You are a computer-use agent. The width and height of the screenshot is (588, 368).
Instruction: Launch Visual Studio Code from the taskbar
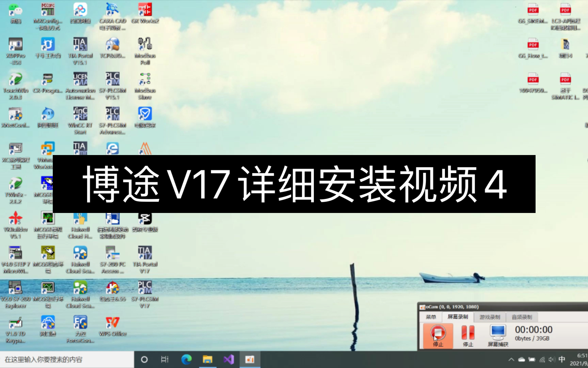pos(229,359)
